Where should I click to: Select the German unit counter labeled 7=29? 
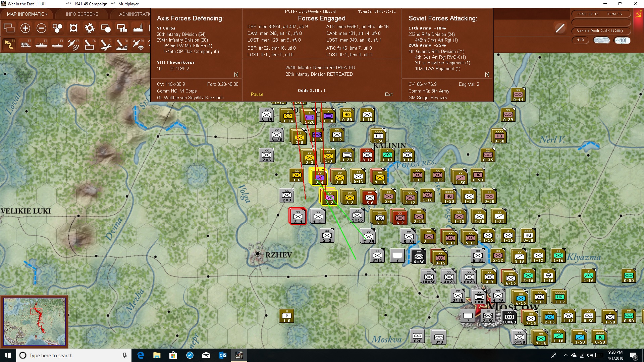click(x=368, y=236)
